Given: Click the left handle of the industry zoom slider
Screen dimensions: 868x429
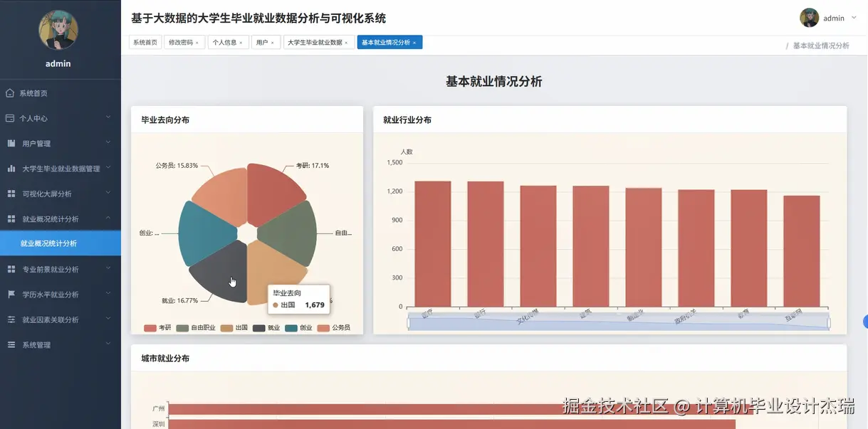Looking at the screenshot, I should [x=409, y=323].
